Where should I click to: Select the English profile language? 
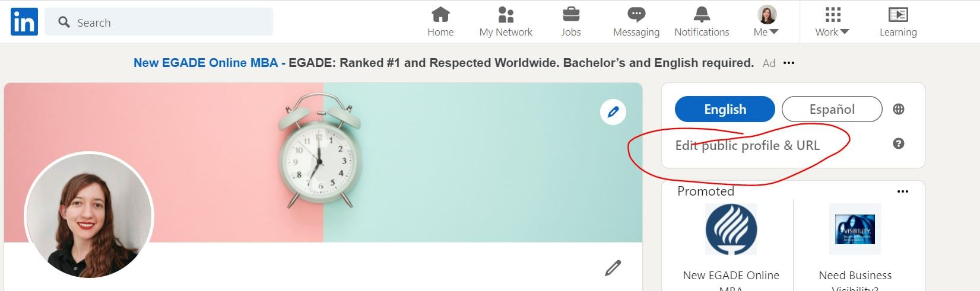[x=725, y=109]
